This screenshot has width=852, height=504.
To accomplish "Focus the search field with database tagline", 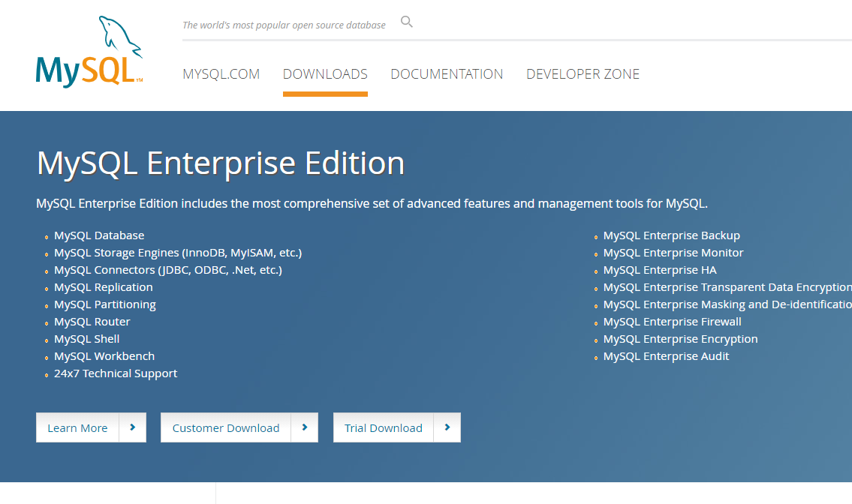I will click(x=285, y=25).
